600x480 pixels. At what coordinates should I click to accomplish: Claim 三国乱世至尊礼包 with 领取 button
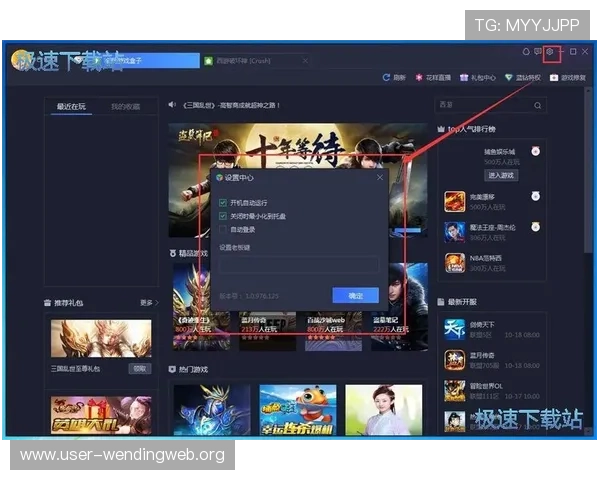(140, 369)
